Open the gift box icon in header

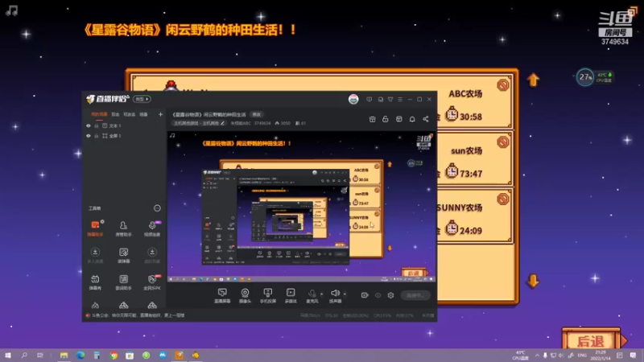coord(372,119)
